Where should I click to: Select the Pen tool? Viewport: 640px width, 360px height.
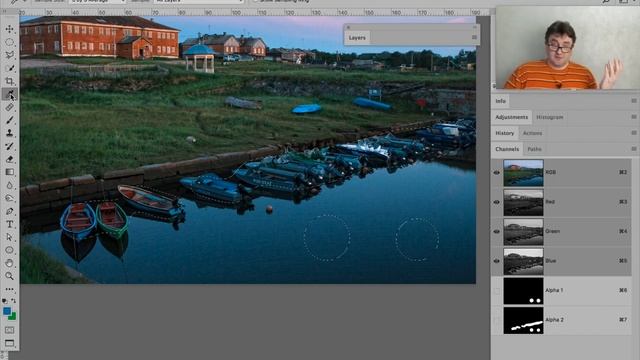tap(9, 211)
